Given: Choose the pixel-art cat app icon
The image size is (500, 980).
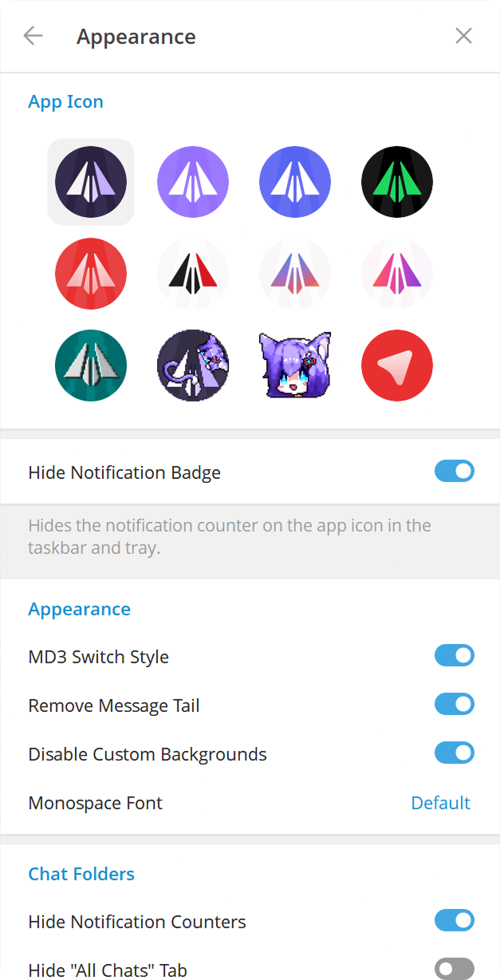Looking at the screenshot, I should 193,366.
